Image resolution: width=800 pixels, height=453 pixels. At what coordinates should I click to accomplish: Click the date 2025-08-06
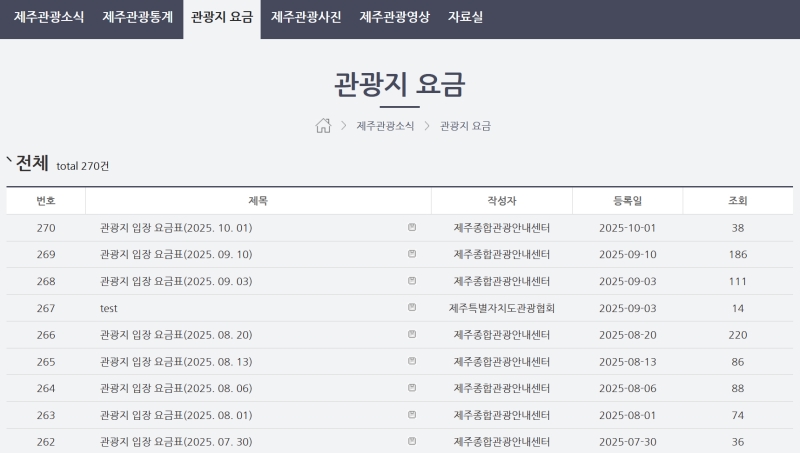pyautogui.click(x=628, y=389)
